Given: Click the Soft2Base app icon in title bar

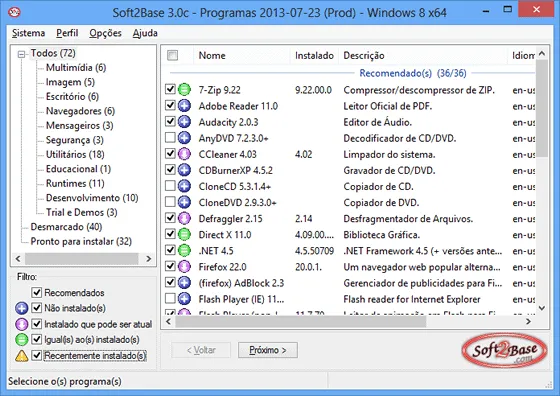Looking at the screenshot, I should (x=14, y=12).
